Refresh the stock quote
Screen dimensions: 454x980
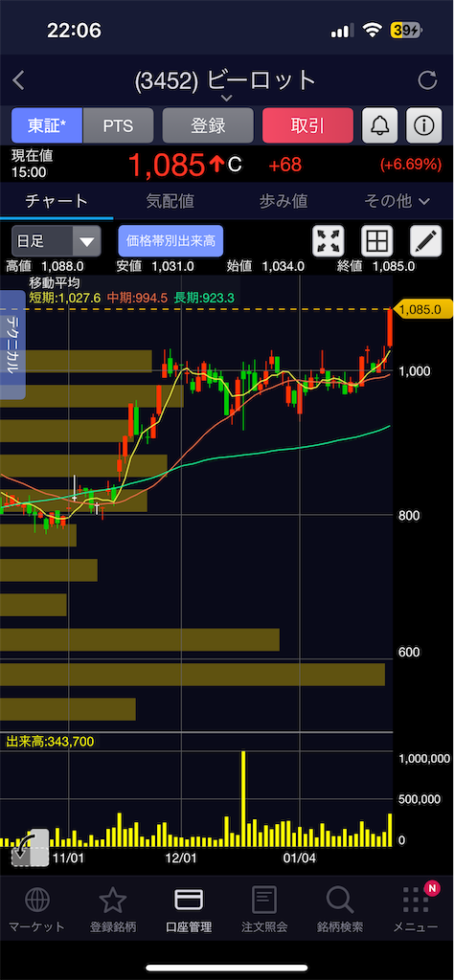[x=427, y=80]
